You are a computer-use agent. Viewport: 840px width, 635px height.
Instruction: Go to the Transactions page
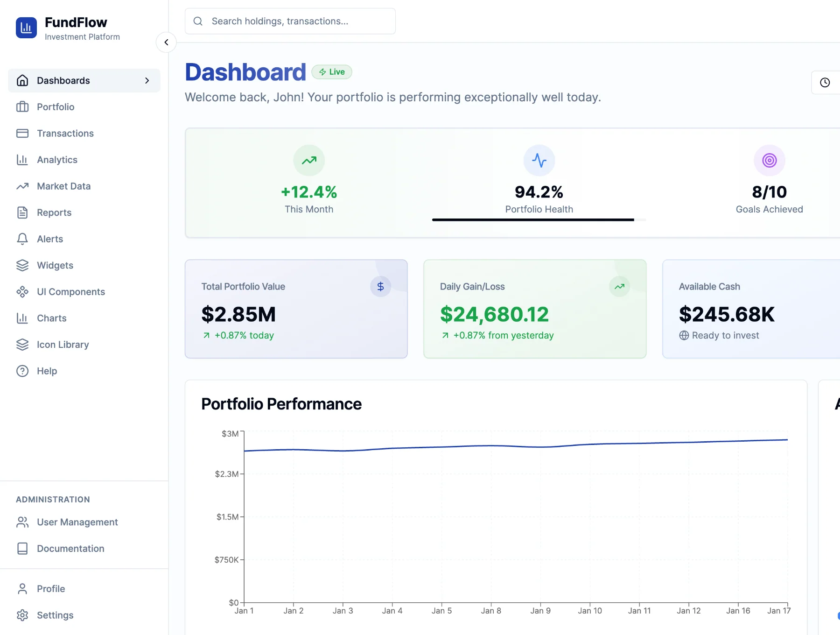click(x=84, y=134)
